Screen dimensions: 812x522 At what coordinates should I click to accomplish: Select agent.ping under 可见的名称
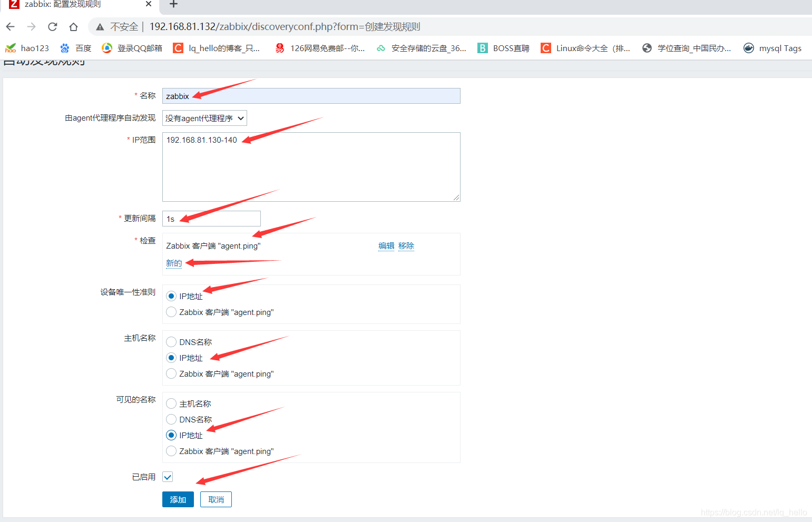[171, 451]
